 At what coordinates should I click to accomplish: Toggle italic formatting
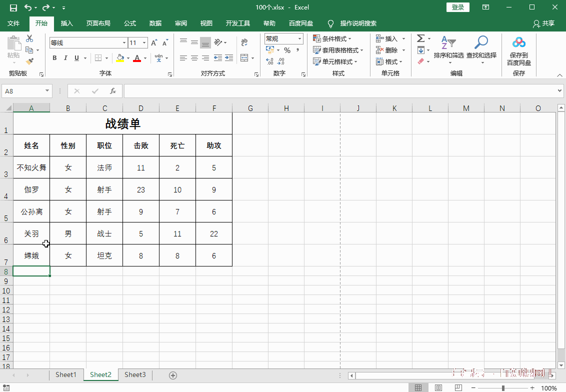point(65,58)
